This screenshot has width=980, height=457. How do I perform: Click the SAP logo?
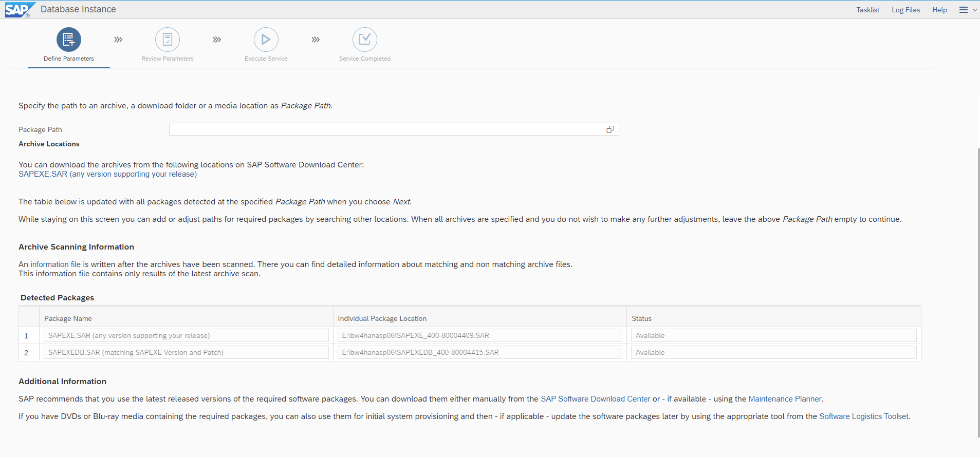tap(20, 10)
